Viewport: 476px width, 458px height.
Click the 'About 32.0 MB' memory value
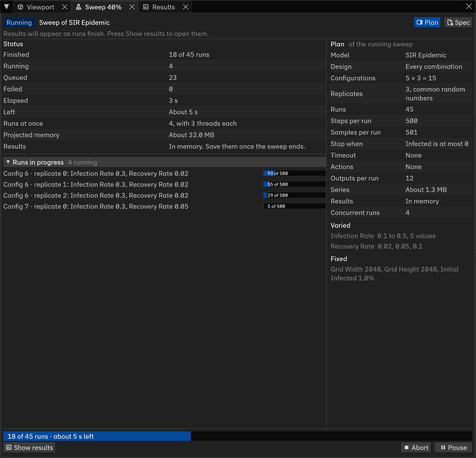(191, 135)
